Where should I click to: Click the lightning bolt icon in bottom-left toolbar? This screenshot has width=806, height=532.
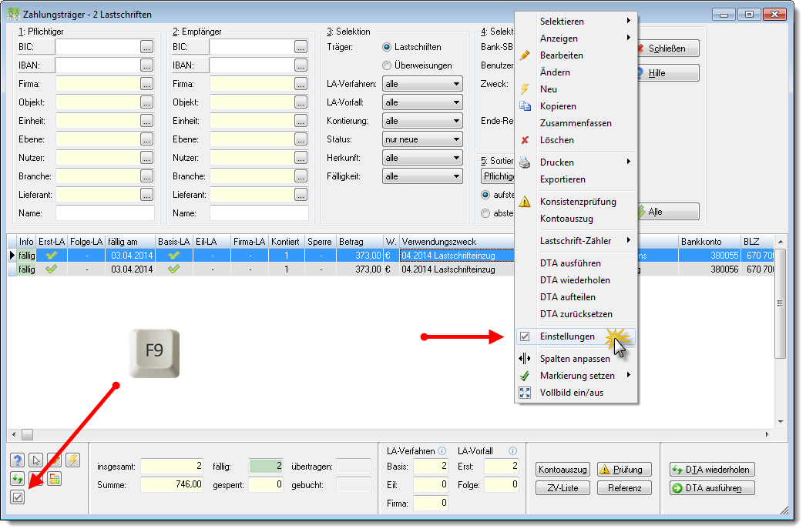[x=73, y=460]
